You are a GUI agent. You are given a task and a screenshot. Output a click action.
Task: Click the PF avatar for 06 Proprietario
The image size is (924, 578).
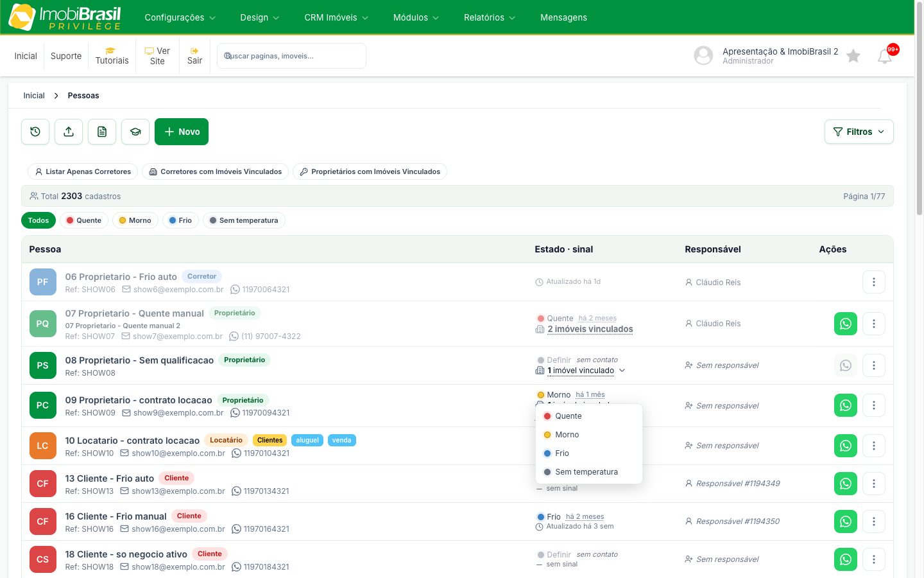point(43,282)
